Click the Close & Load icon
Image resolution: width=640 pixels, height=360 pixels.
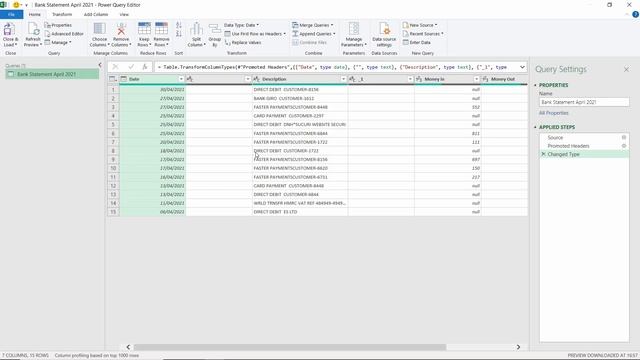[8, 29]
